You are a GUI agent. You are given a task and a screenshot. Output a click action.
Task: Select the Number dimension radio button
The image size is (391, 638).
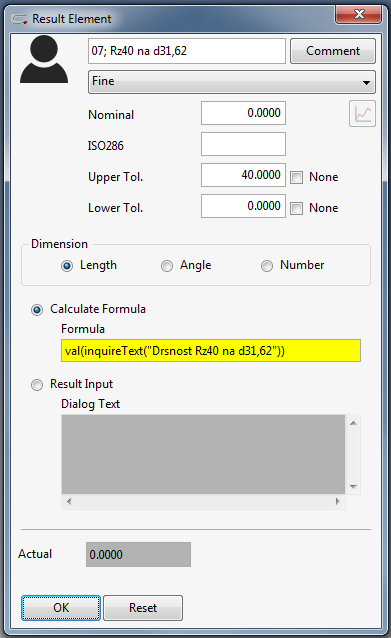click(267, 266)
